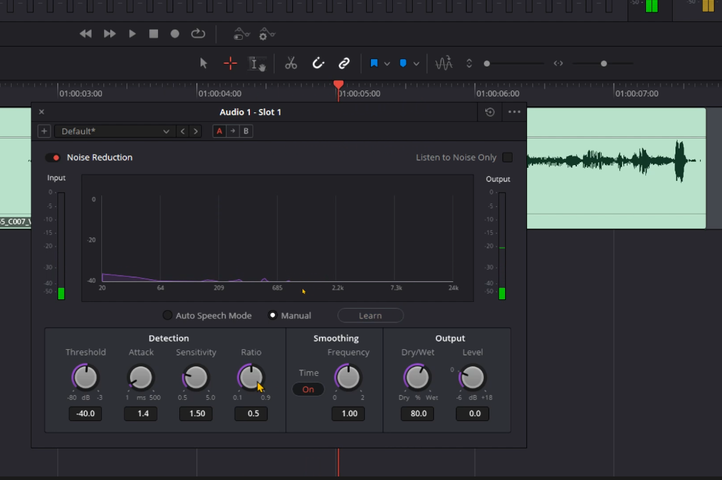Viewport: 722px width, 480px height.
Task: Open the plugin three-dots options menu
Action: [x=514, y=112]
